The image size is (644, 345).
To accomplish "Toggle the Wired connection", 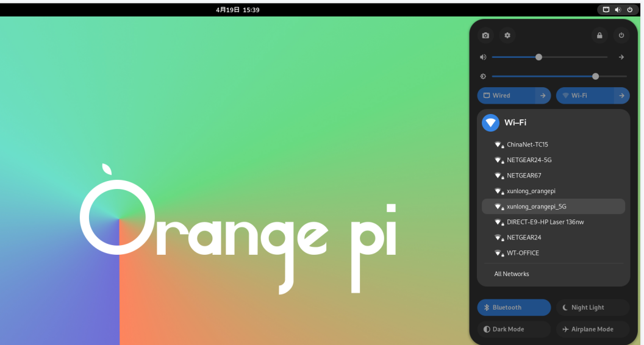I will coord(506,96).
